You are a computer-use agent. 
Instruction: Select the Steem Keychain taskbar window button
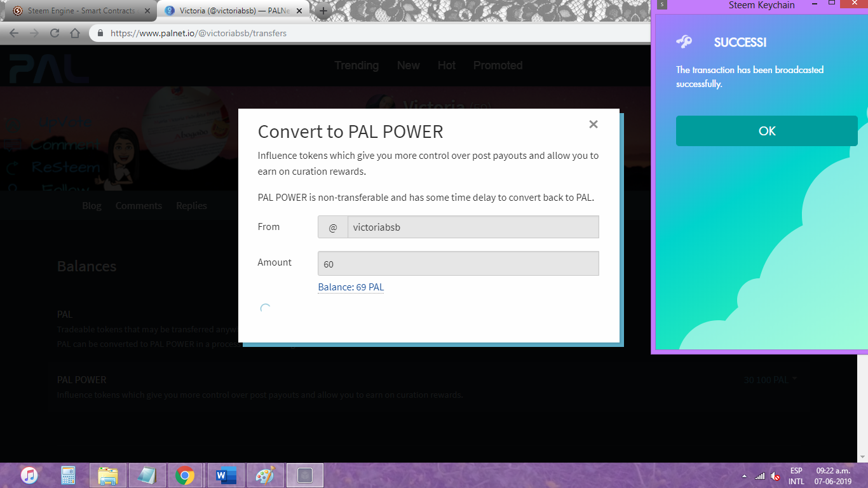point(305,475)
